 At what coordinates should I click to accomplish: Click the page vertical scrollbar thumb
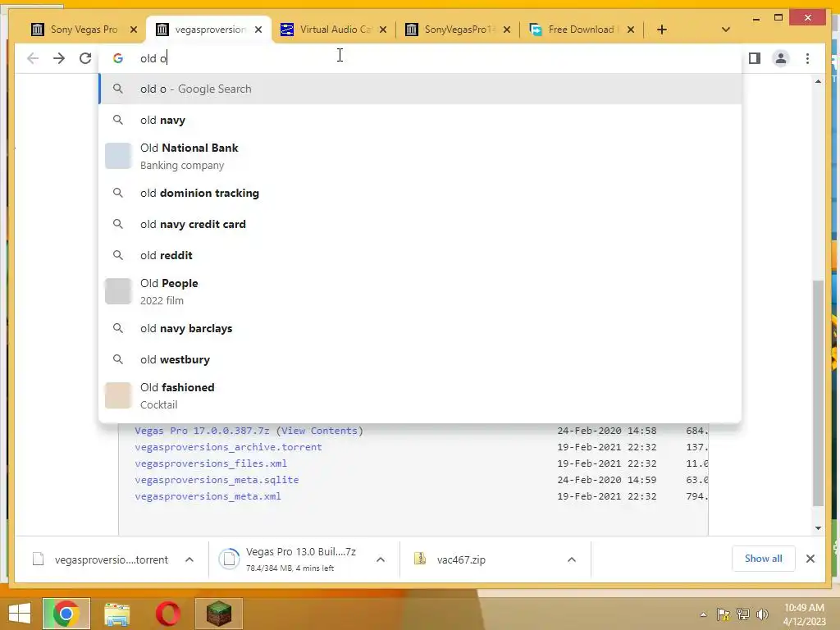pyautogui.click(x=818, y=392)
